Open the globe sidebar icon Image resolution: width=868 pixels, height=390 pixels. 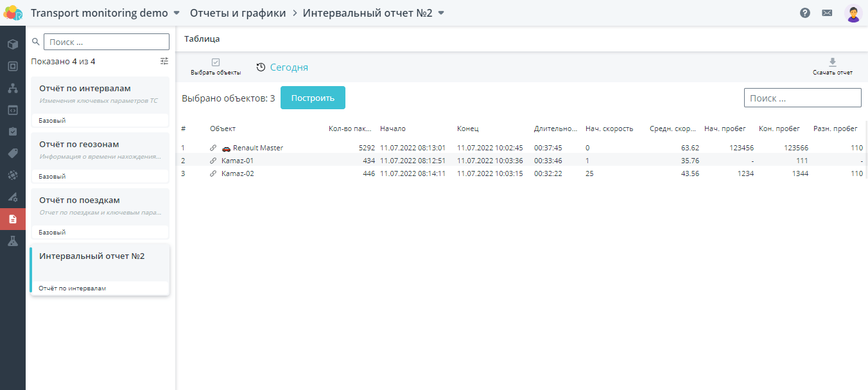[12, 175]
